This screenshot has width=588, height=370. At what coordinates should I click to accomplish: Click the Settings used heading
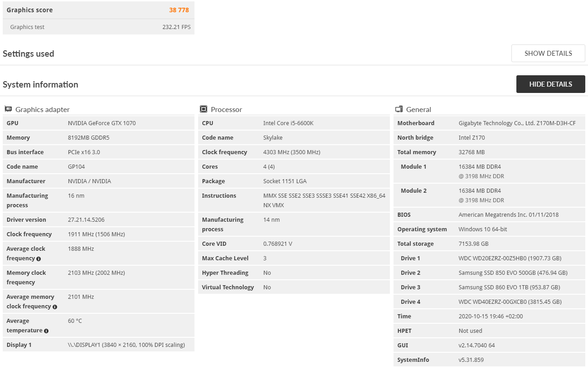pyautogui.click(x=29, y=54)
